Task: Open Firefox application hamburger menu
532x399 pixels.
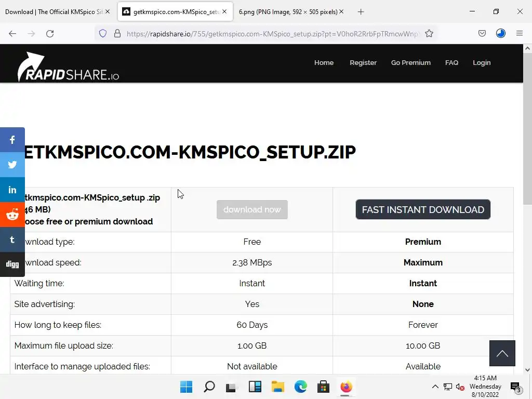Action: tap(520, 33)
